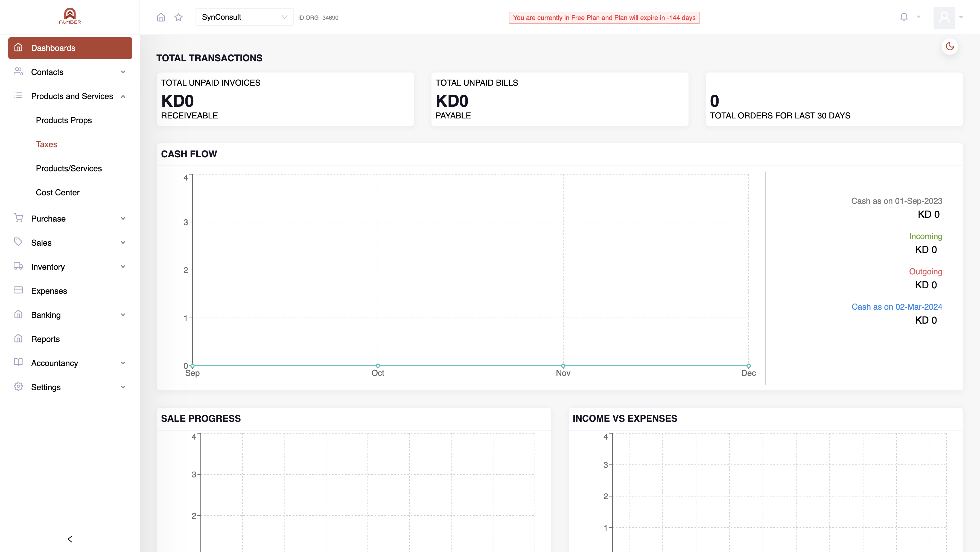Open the dropdown arrow beside the bell
Viewport: 980px width, 552px height.
919,17
